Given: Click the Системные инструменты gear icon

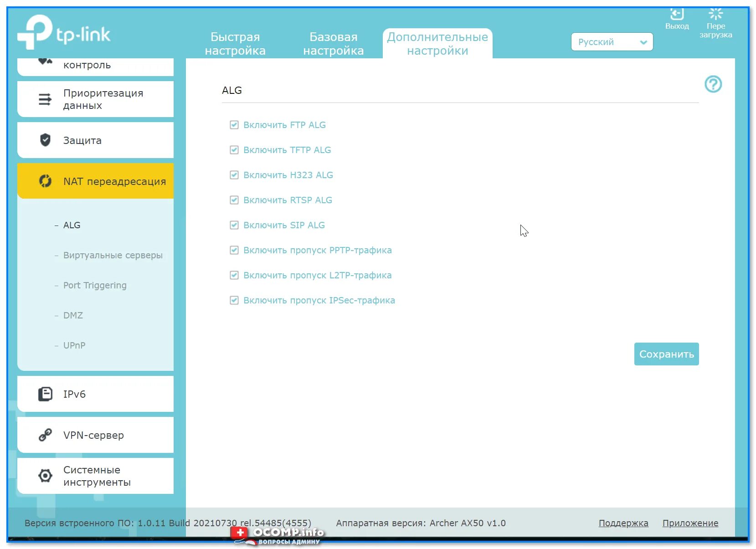Looking at the screenshot, I should (45, 476).
